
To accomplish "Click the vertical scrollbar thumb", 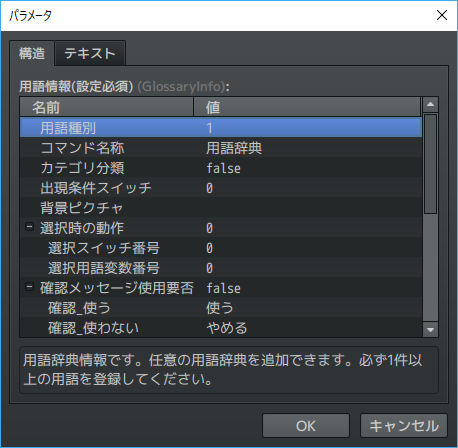I will [430, 164].
